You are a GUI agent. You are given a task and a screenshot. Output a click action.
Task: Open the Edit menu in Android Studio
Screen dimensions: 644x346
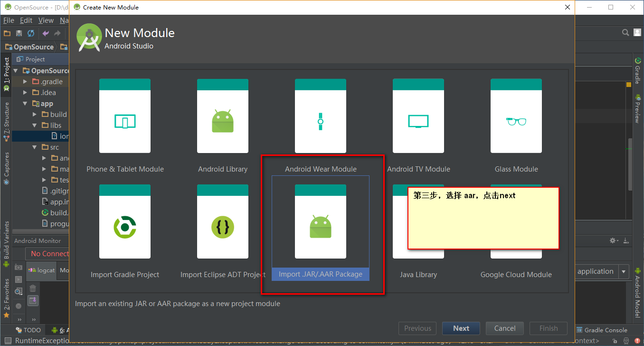pos(26,20)
